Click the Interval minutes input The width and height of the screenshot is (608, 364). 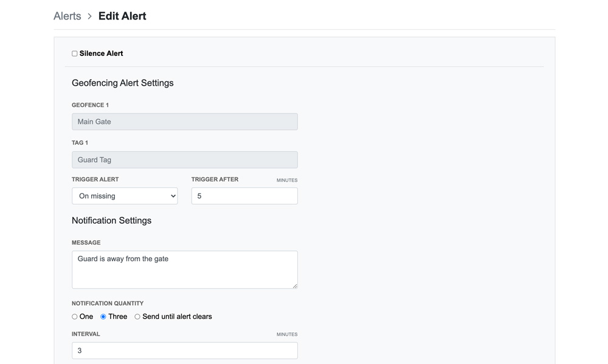pos(184,350)
